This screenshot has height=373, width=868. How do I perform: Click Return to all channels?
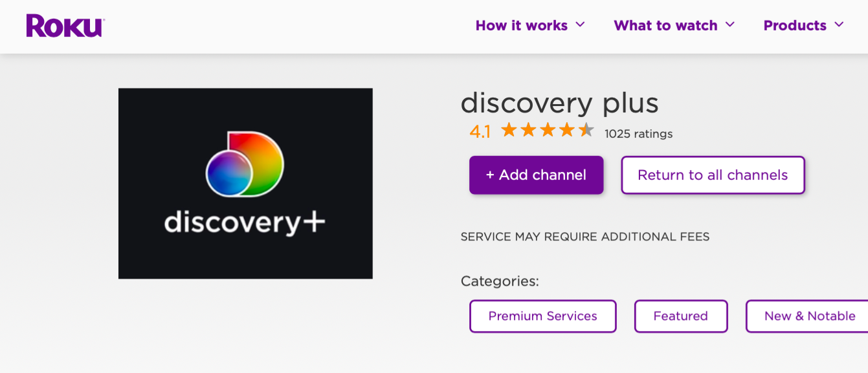click(x=713, y=175)
